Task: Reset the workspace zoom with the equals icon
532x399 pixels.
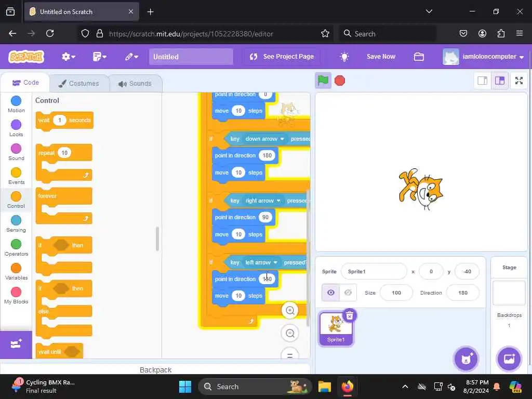Action: tap(290, 353)
